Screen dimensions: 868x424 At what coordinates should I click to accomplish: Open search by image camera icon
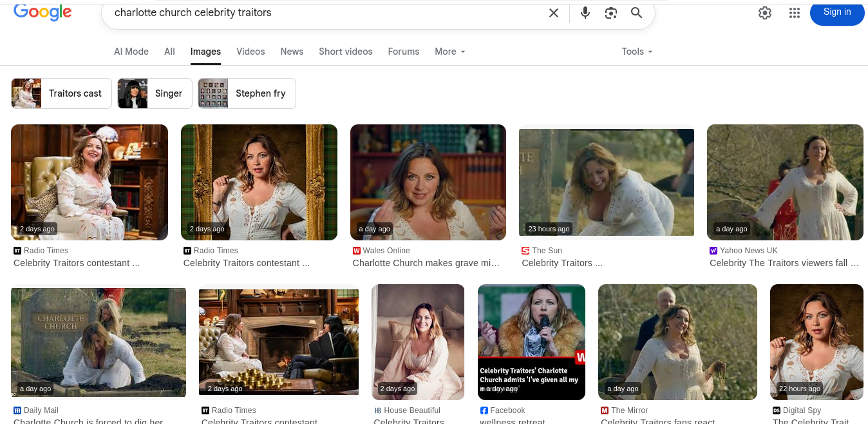tap(610, 13)
